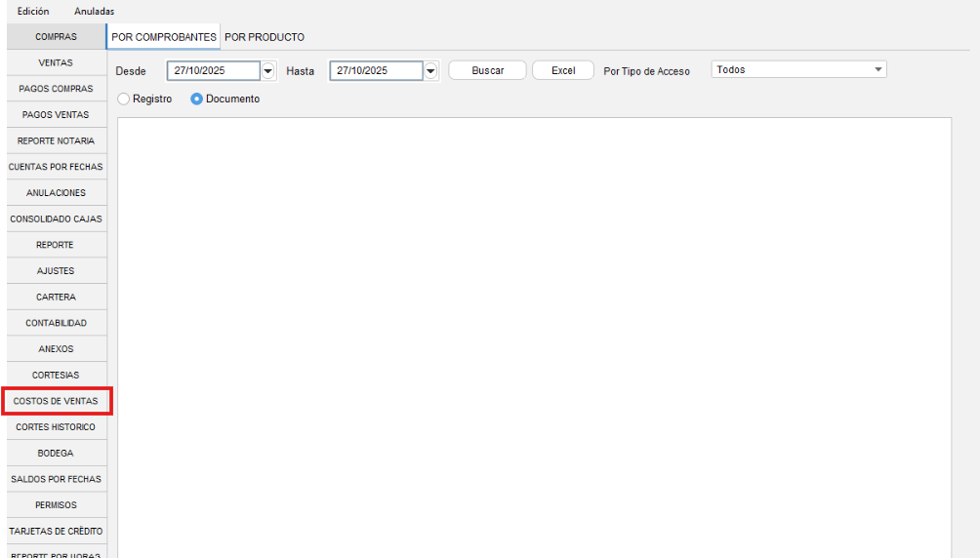The image size is (980, 558).
Task: Choose the BODEGA sidebar option
Action: click(x=56, y=453)
